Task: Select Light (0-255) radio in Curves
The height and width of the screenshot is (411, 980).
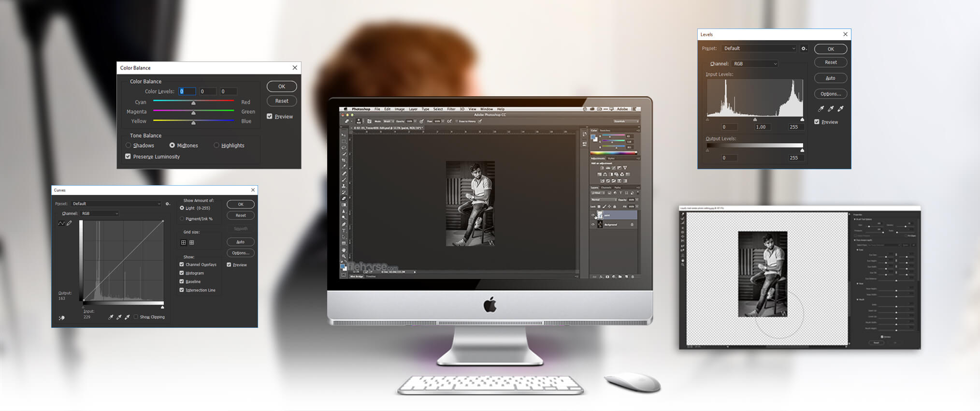Action: click(x=182, y=208)
